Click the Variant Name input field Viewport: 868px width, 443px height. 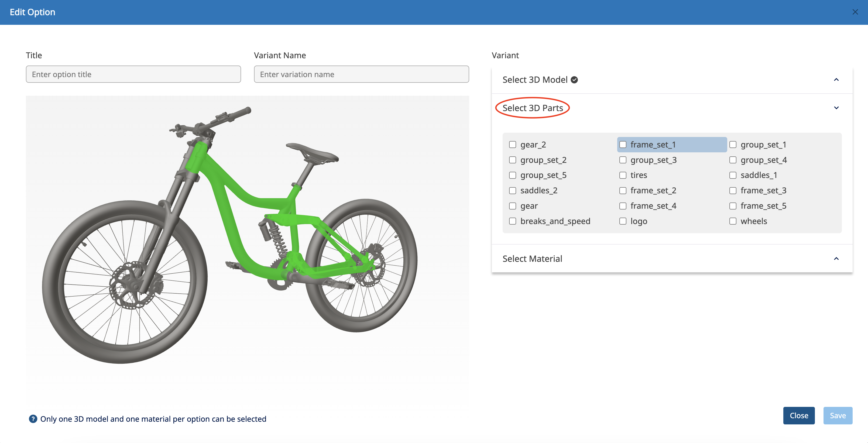[x=361, y=74]
